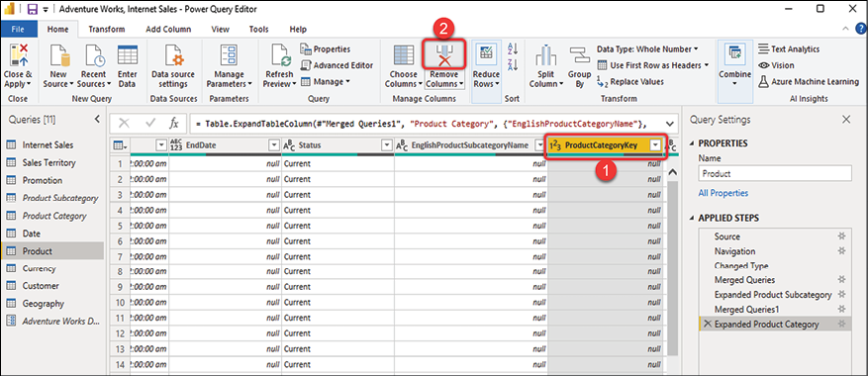The image size is (868, 376).
Task: Click the Combine icon
Action: point(735,53)
